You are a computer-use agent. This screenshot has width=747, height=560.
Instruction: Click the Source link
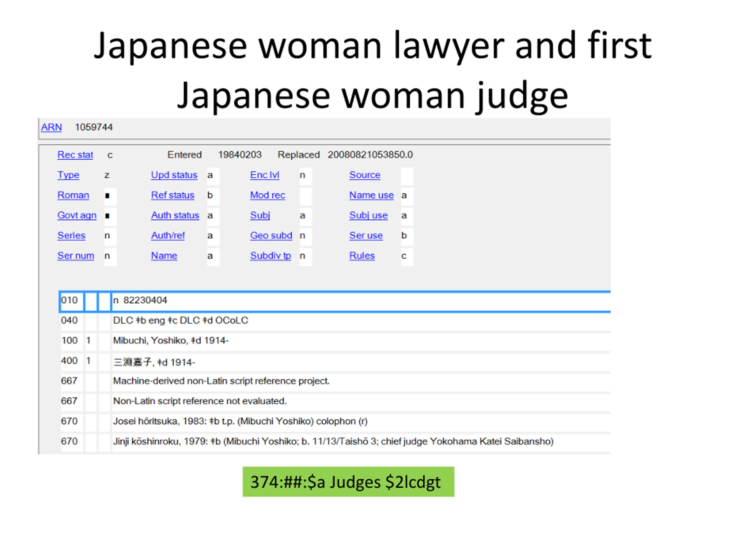pyautogui.click(x=365, y=175)
